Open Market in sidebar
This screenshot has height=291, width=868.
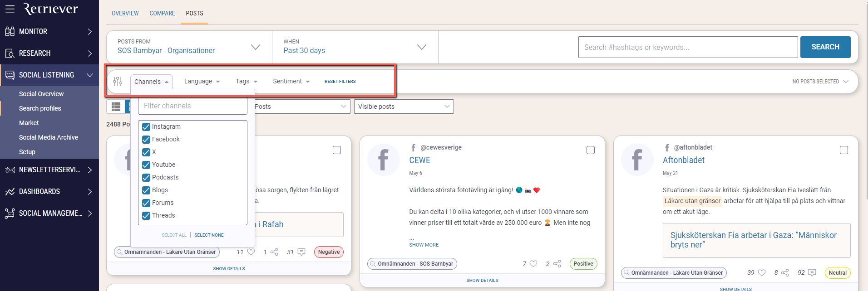pos(29,123)
